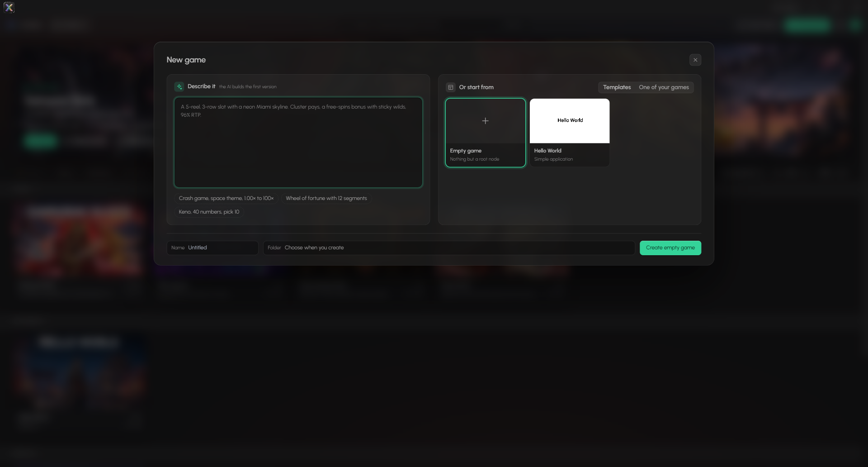Close the New game dialog

pos(695,60)
